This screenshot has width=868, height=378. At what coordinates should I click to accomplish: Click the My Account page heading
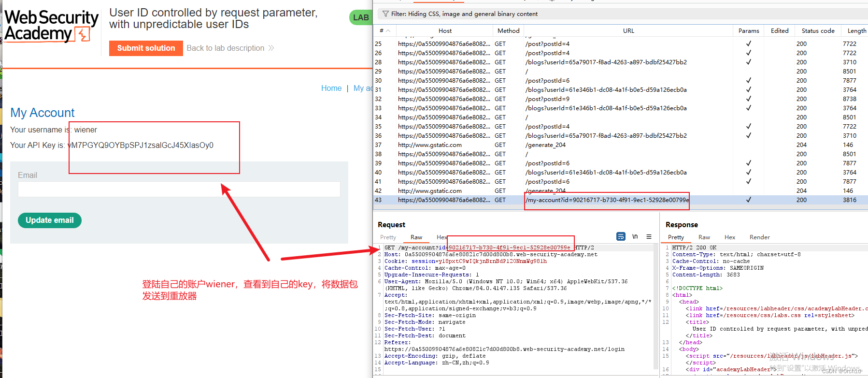(x=43, y=113)
